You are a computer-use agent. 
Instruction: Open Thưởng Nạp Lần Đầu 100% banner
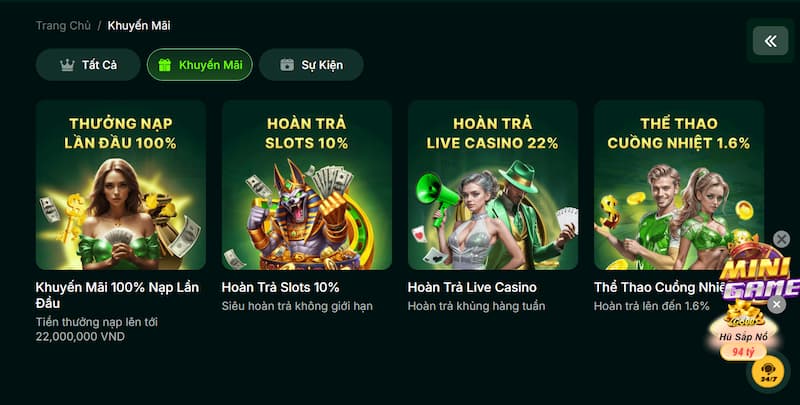tap(121, 185)
